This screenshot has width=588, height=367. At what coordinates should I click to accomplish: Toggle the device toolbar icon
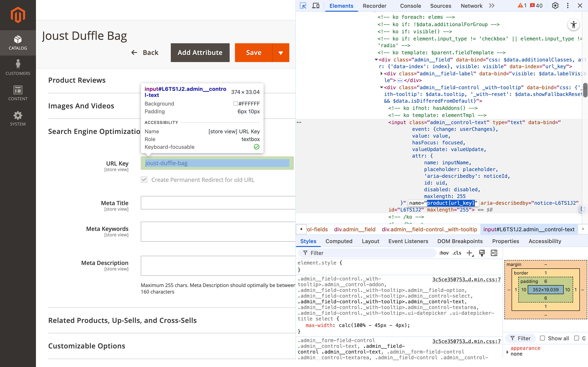[315, 6]
